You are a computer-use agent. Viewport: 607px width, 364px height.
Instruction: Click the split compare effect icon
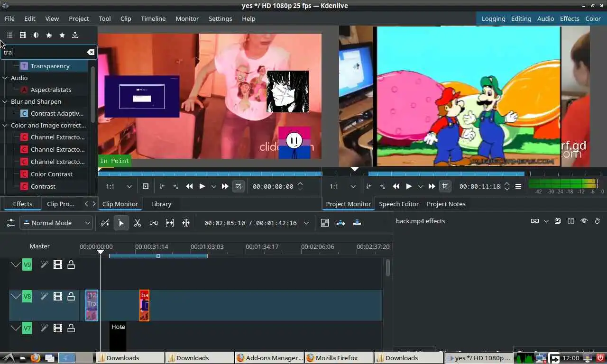click(x=571, y=221)
